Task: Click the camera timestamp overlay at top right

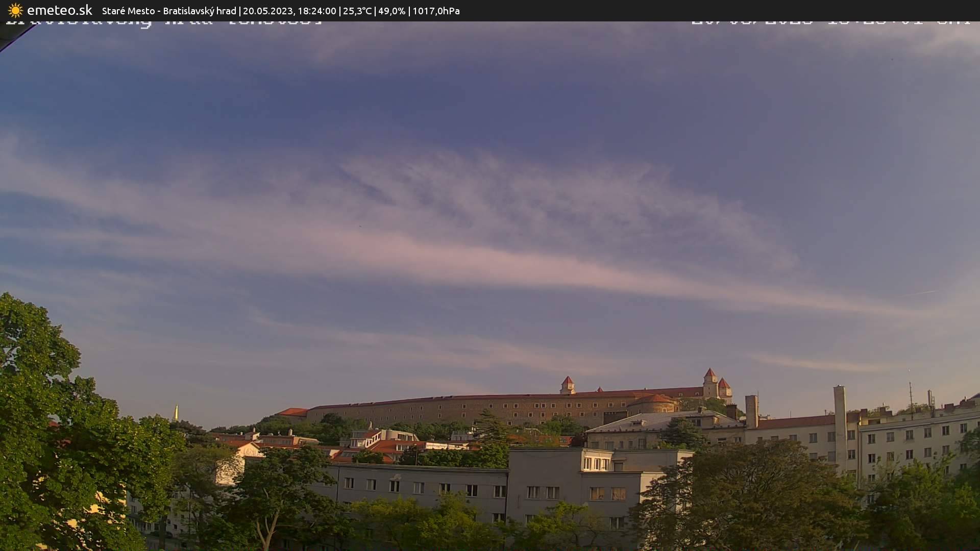Action: (x=830, y=22)
